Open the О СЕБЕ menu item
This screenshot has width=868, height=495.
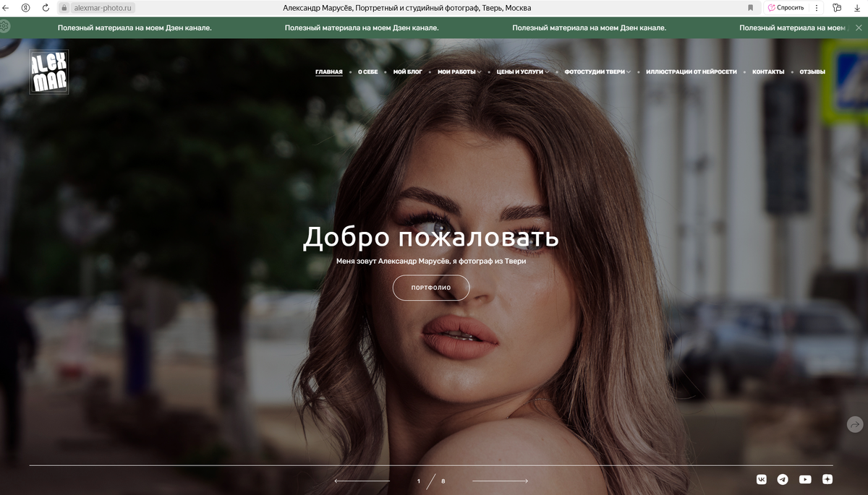pos(368,72)
